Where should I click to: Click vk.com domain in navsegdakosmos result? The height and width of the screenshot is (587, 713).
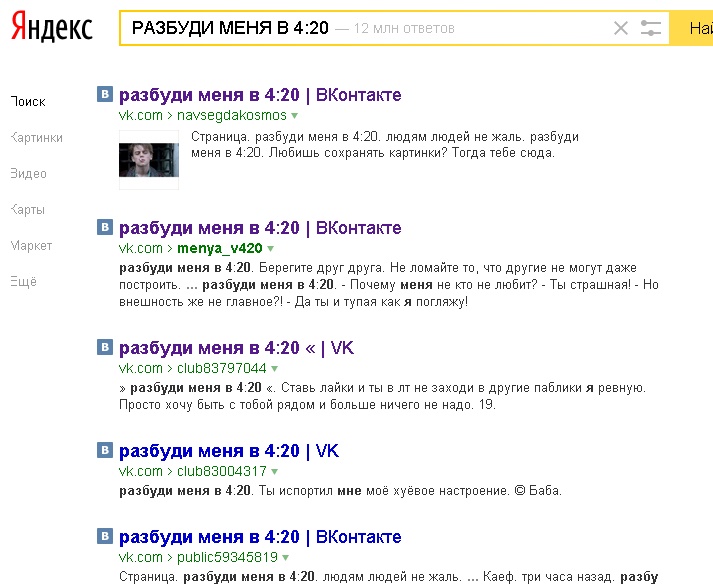141,115
